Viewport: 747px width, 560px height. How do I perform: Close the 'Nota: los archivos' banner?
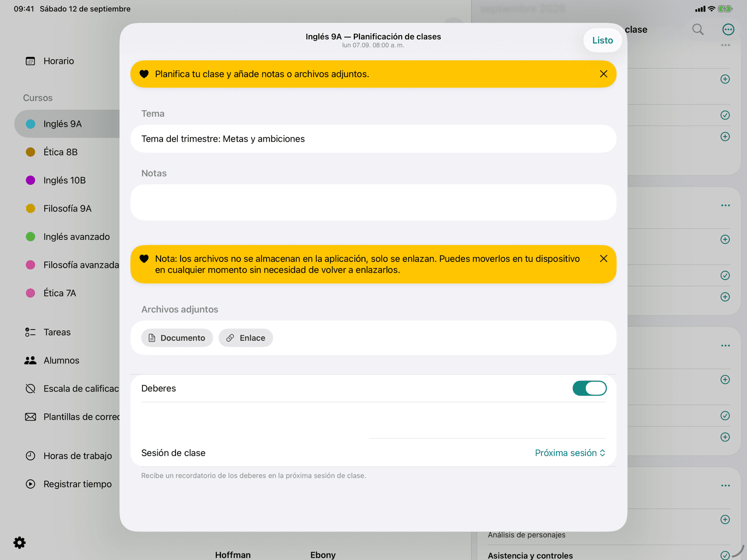pyautogui.click(x=603, y=259)
